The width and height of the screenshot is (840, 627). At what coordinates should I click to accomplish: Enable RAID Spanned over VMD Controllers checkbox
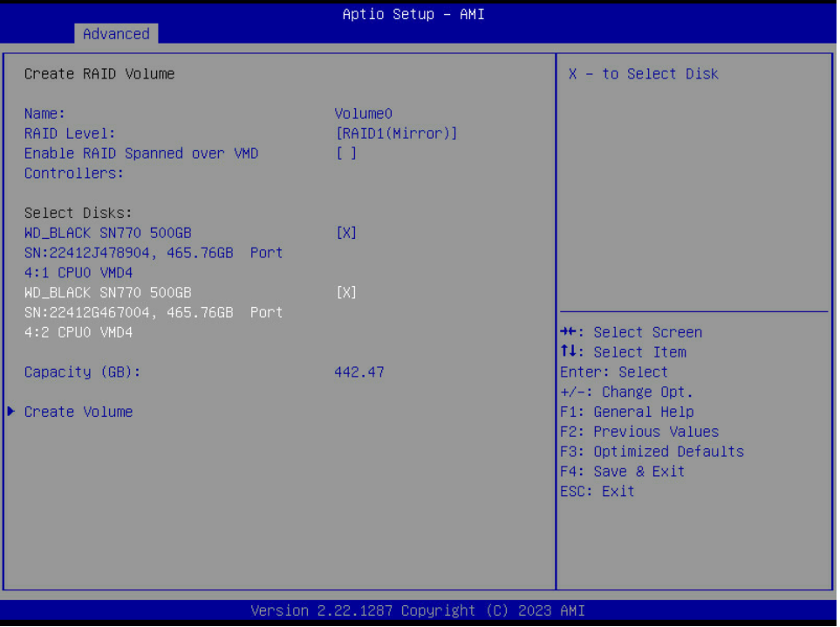tap(346, 153)
